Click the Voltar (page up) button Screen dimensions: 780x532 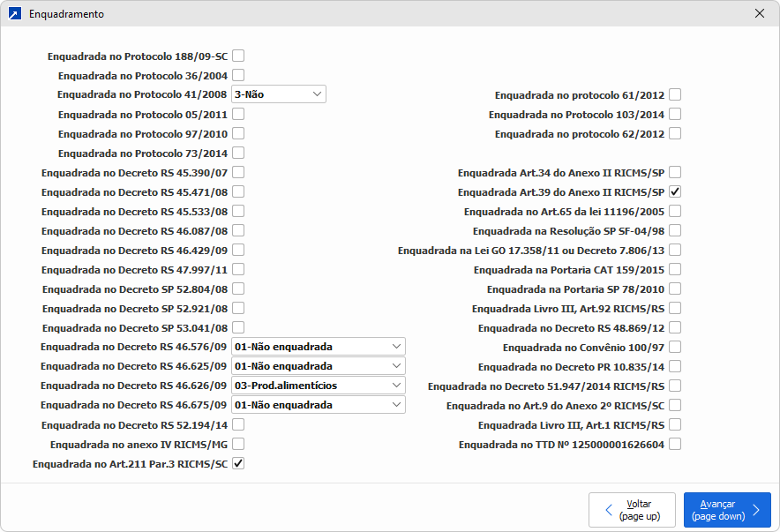(633, 510)
